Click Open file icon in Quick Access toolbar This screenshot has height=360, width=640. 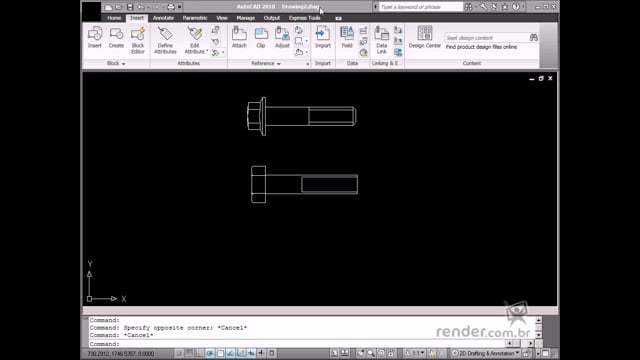[119, 7]
